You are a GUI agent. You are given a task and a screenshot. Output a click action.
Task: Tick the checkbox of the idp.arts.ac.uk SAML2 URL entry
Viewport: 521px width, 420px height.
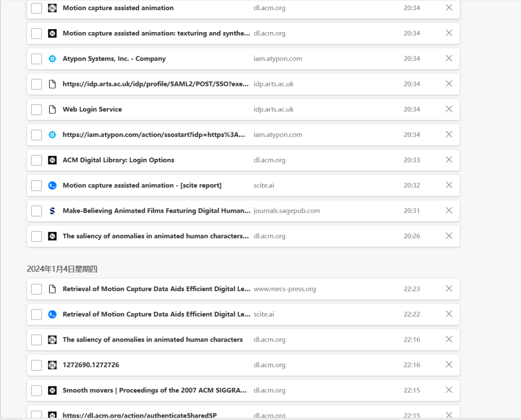[37, 84]
